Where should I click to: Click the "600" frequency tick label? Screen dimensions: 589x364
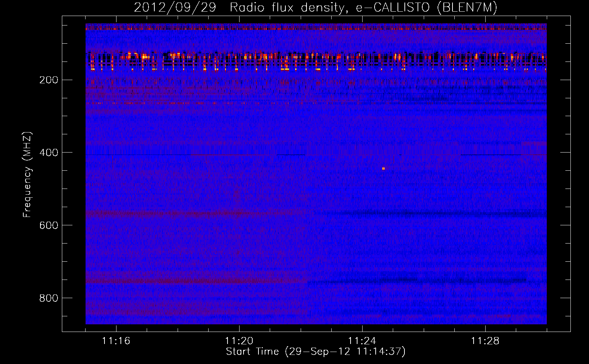point(49,225)
